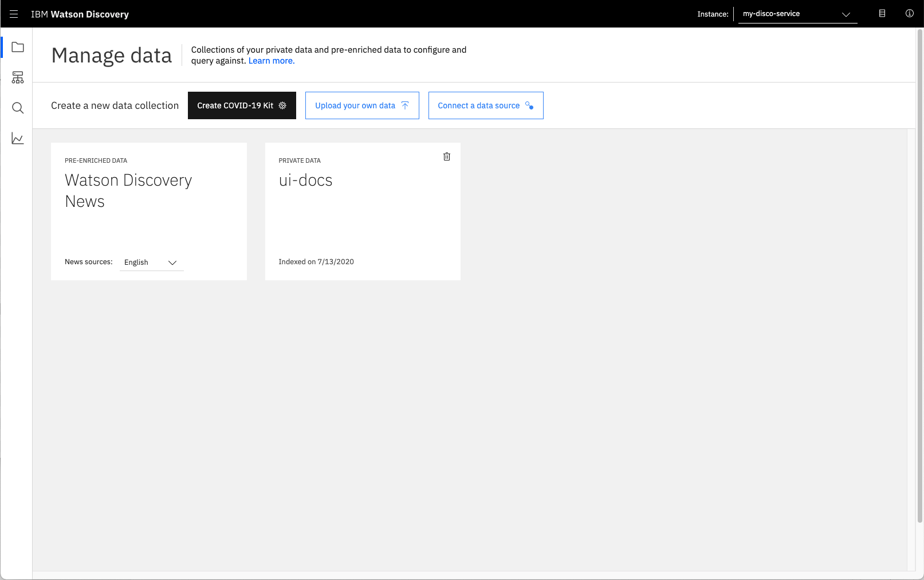Open the info help icon in header

click(910, 14)
